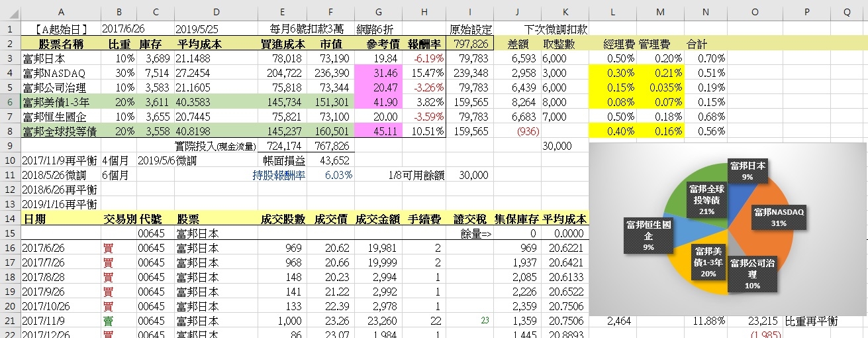
Task: Select the date 2017/6/26 in row 16
Action: (61, 248)
